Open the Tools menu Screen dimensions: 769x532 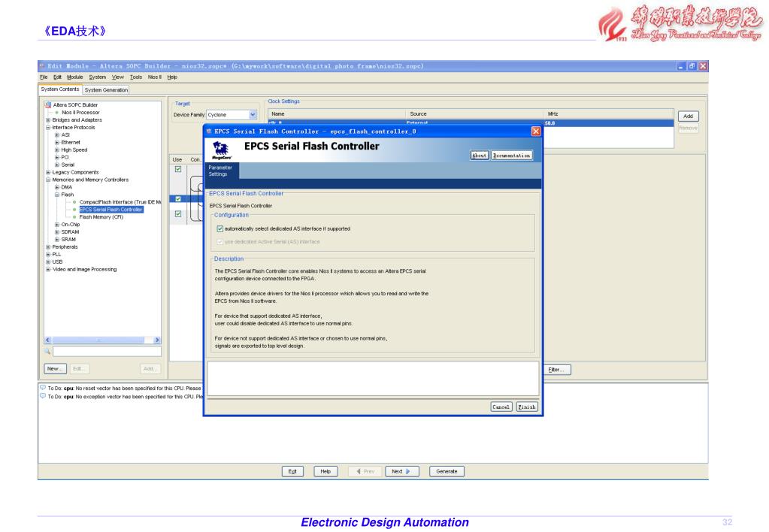[x=136, y=77]
